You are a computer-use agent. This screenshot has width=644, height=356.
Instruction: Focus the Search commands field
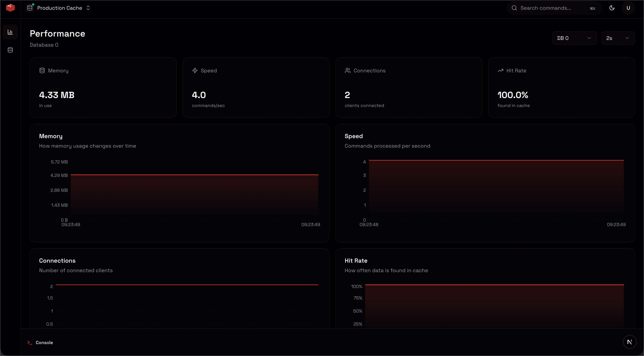tap(554, 8)
